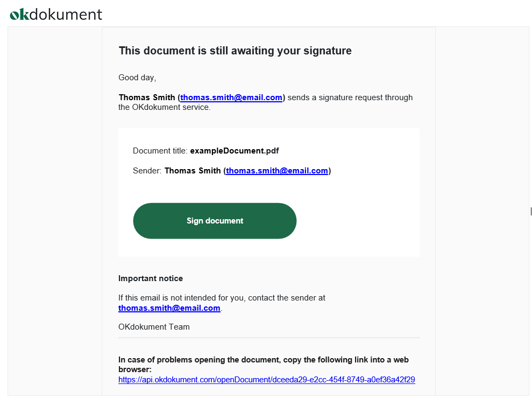The width and height of the screenshot is (532, 405).
Task: Click the OKdokument logo in the header
Action: [x=56, y=14]
